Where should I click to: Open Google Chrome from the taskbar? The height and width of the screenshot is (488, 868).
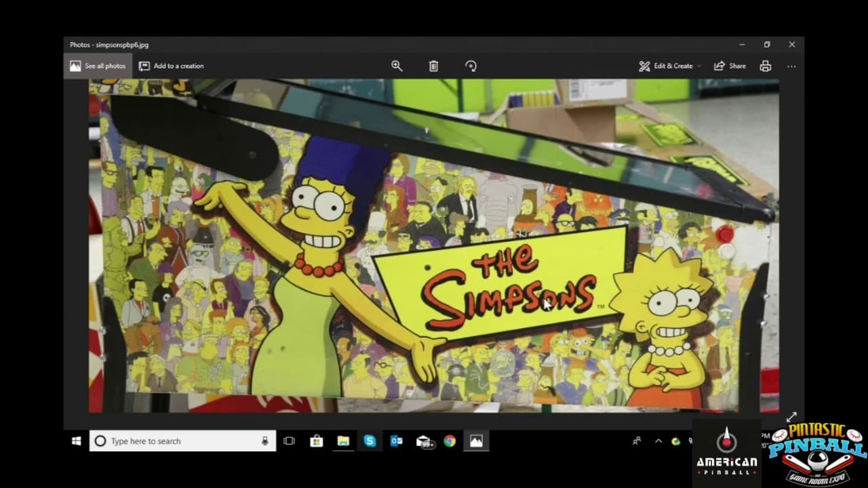pos(450,441)
